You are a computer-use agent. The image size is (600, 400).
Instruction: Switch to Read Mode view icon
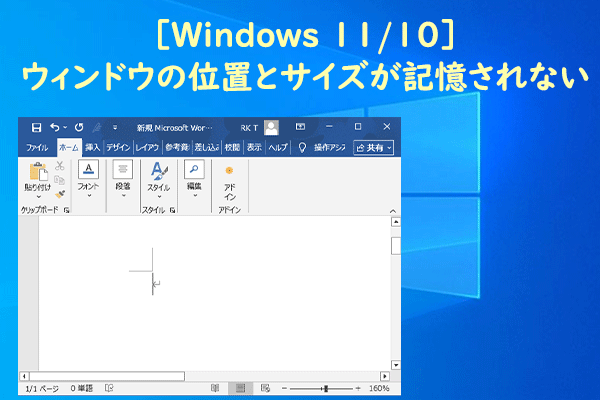click(215, 389)
